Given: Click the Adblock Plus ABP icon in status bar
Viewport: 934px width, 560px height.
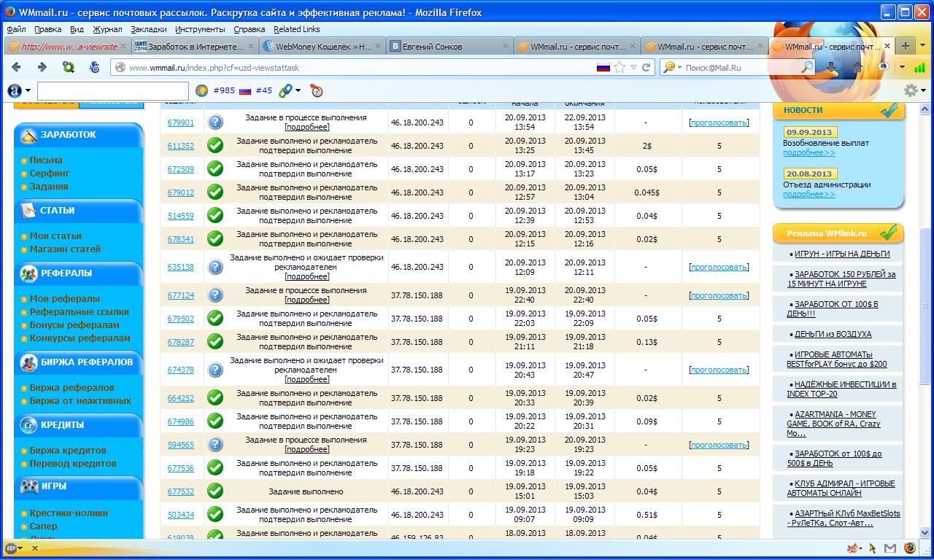Looking at the screenshot, I should tap(11, 548).
